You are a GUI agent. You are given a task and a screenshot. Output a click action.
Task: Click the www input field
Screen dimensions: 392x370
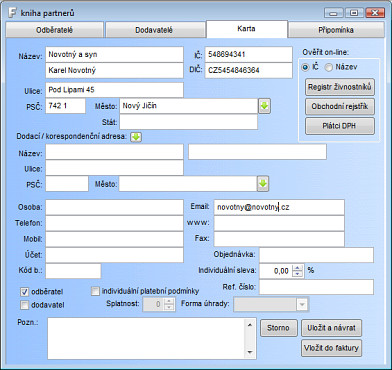(x=279, y=223)
